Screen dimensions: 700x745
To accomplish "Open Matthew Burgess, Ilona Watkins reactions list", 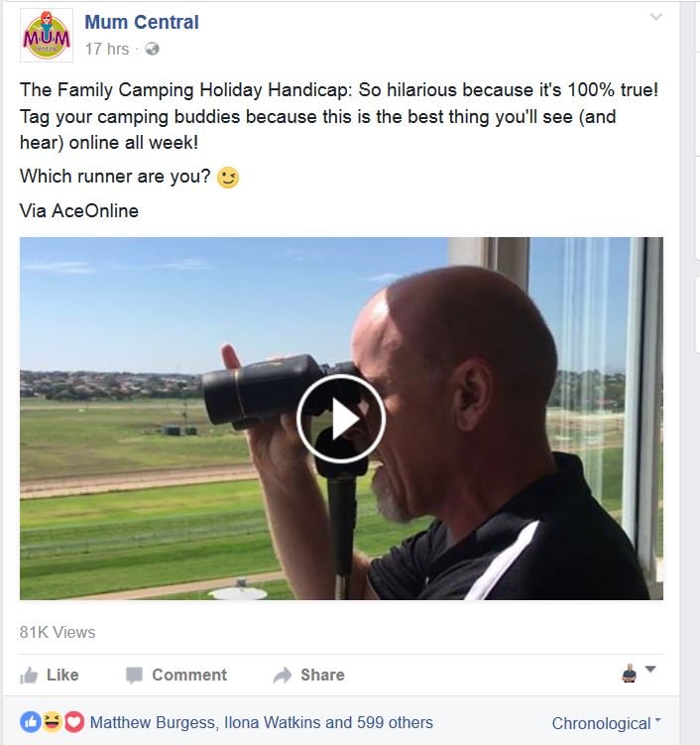I will (x=261, y=722).
